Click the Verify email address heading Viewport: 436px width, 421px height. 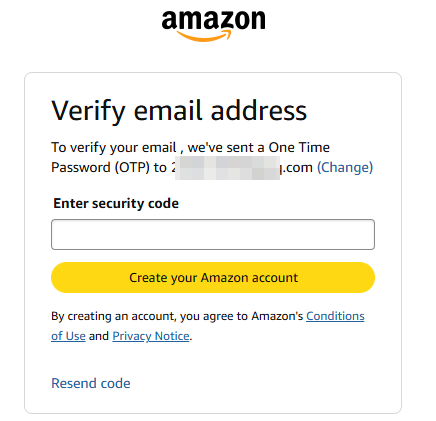(179, 111)
